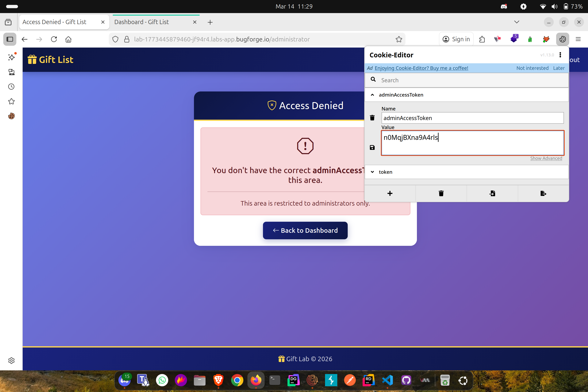588x392 pixels.
Task: Open browsing history from the sidebar clock icon
Action: click(11, 87)
